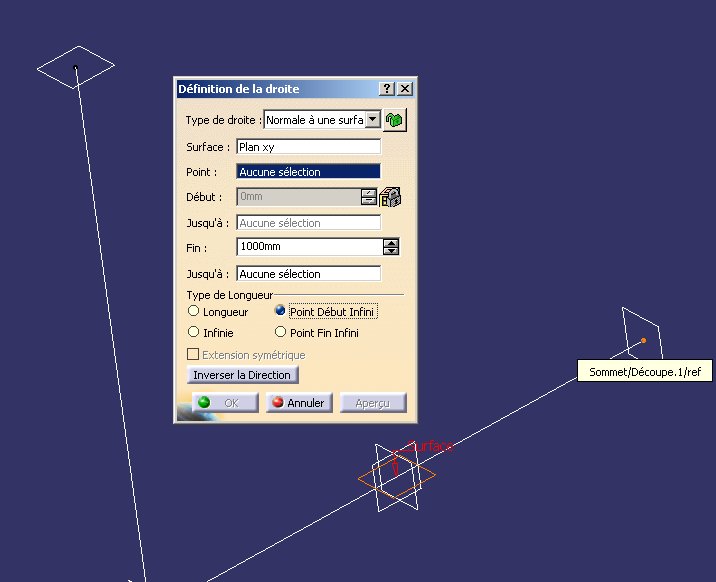This screenshot has width=716, height=582.
Task: Open the help question mark in dialog title
Action: click(387, 89)
